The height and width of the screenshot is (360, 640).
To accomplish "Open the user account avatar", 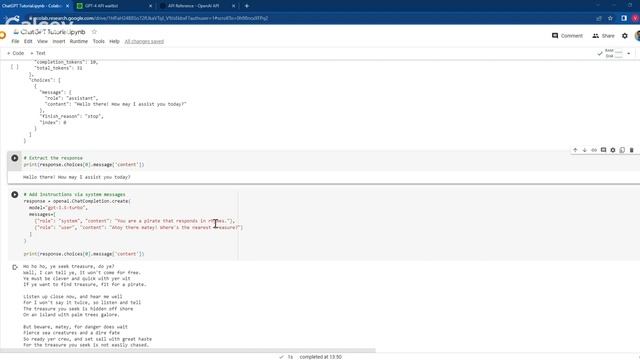I will point(637,36).
